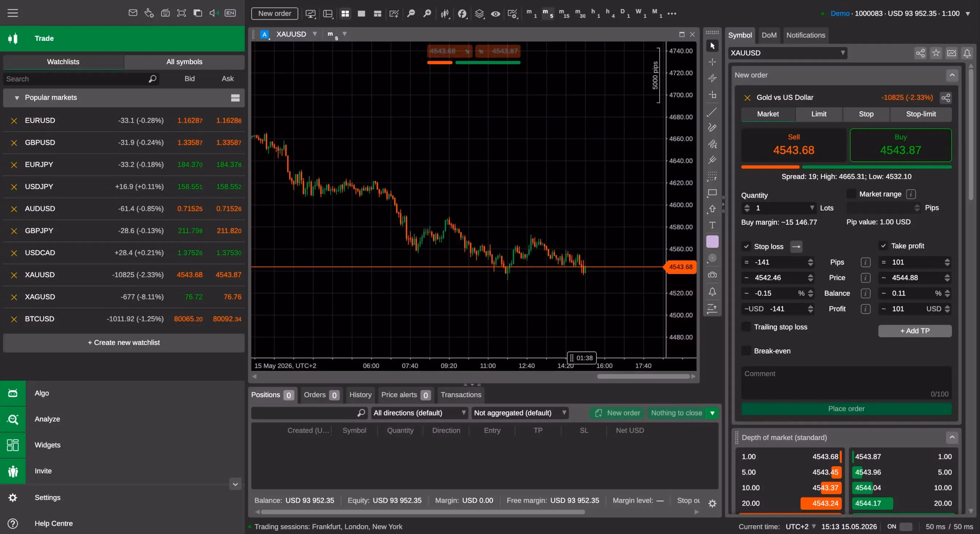Open the mail inbox icon
This screenshot has height=534, width=980.
[133, 13]
